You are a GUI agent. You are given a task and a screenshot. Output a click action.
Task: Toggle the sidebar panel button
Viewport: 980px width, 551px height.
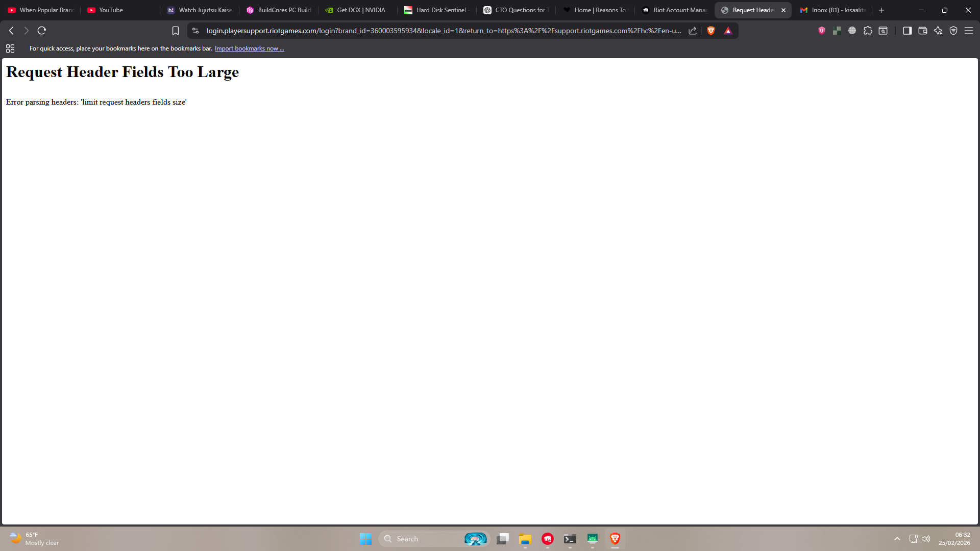(x=907, y=31)
